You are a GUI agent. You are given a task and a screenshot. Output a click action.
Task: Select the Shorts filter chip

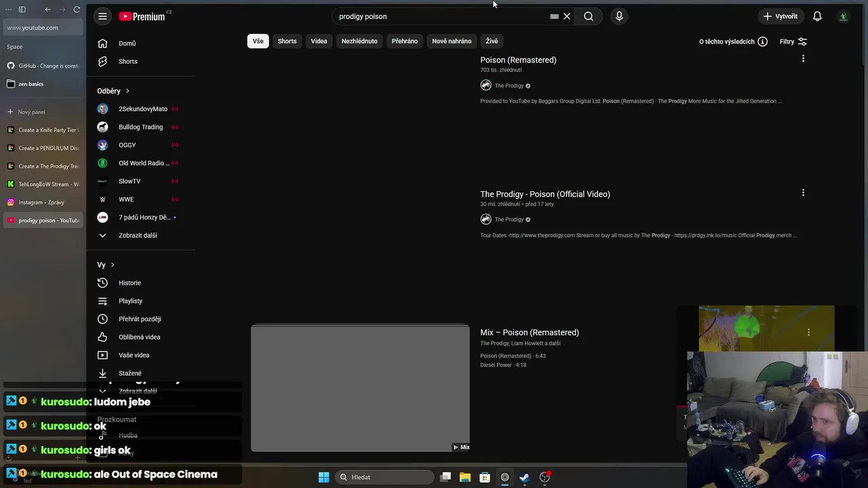[287, 41]
